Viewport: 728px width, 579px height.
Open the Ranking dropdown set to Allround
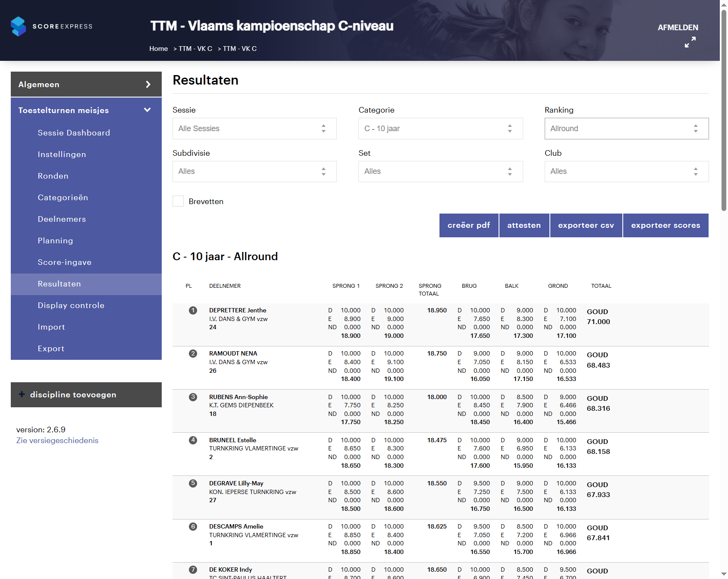[626, 129]
